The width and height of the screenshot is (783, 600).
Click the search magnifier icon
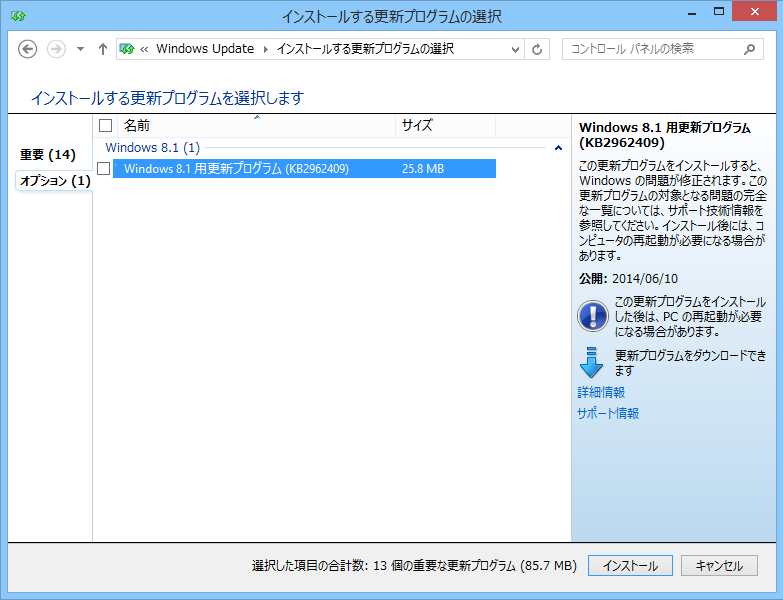pos(749,49)
